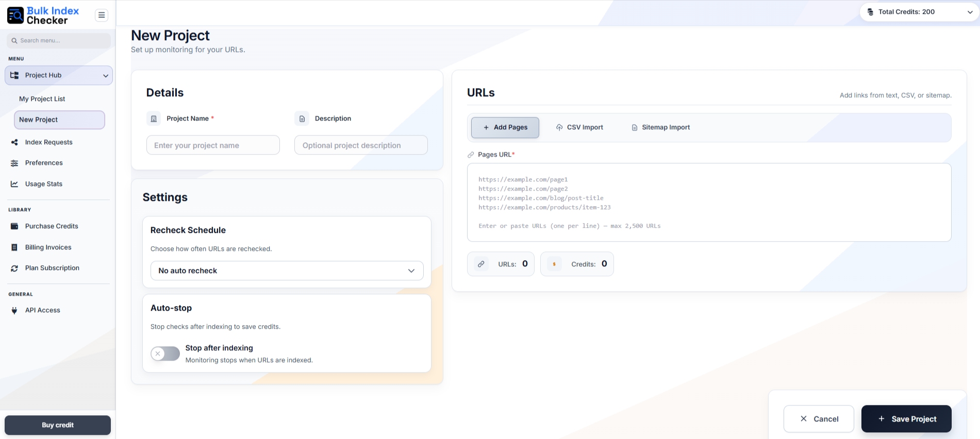Switch to the Sitemap Import tab
Image resolution: width=980 pixels, height=439 pixels.
661,127
